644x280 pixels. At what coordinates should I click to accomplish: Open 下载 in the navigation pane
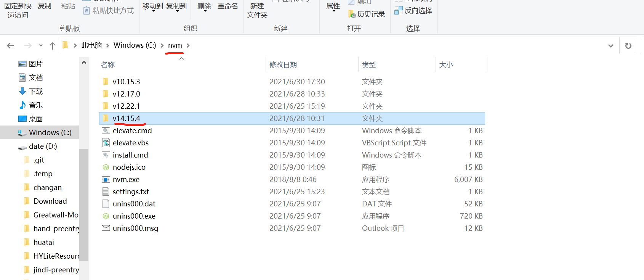pos(31,91)
